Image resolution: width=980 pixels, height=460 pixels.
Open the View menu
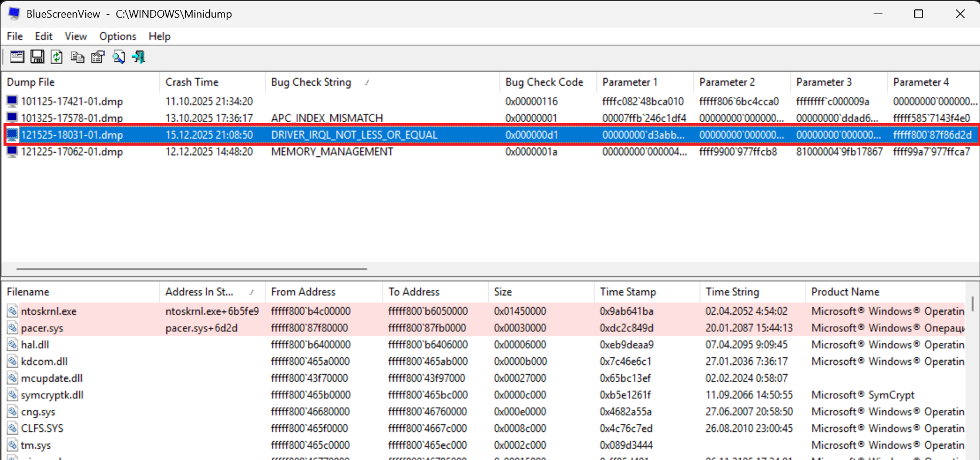click(76, 36)
